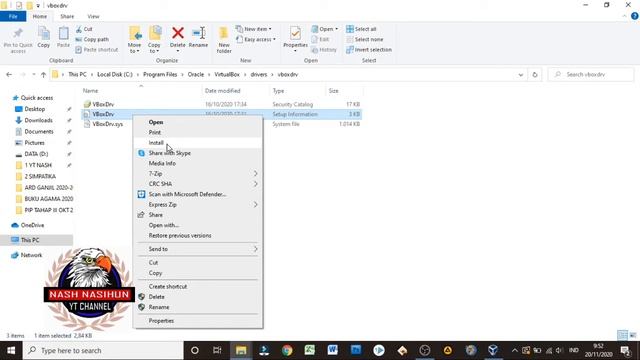Switch to large icons view
The height and width of the screenshot is (360, 640).
633,336
